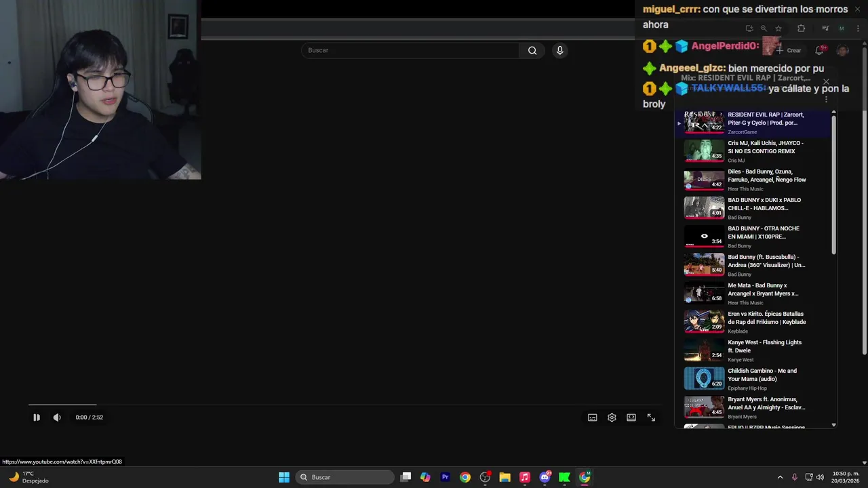Open YouTube notifications bell
The height and width of the screenshot is (488, 868).
(820, 50)
